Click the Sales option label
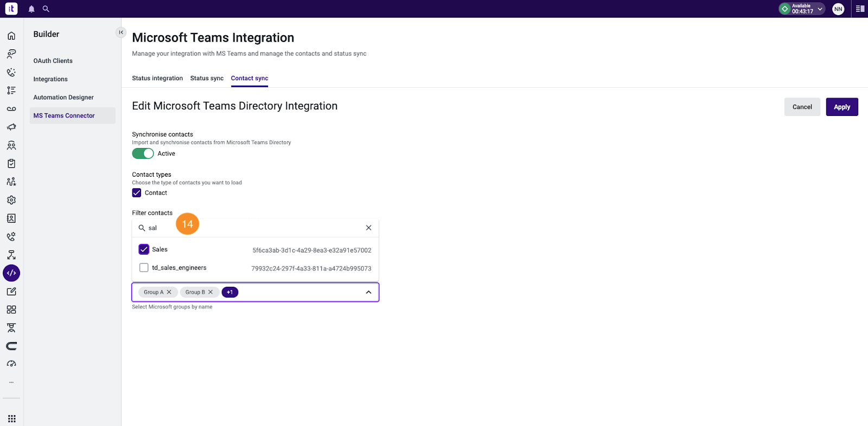This screenshot has height=426, width=868. point(159,249)
